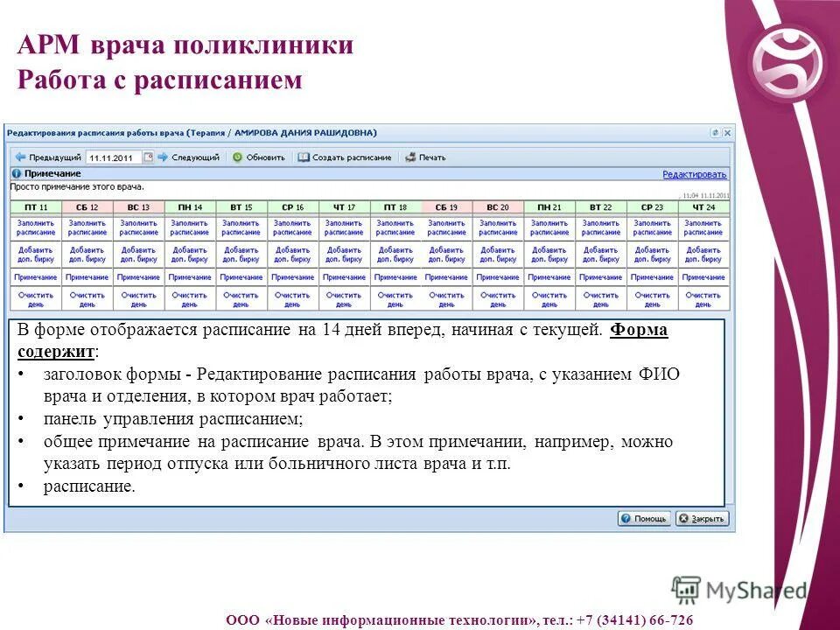Toggle the pin icon on the form title bar
This screenshot has height=630, width=840.
click(715, 132)
